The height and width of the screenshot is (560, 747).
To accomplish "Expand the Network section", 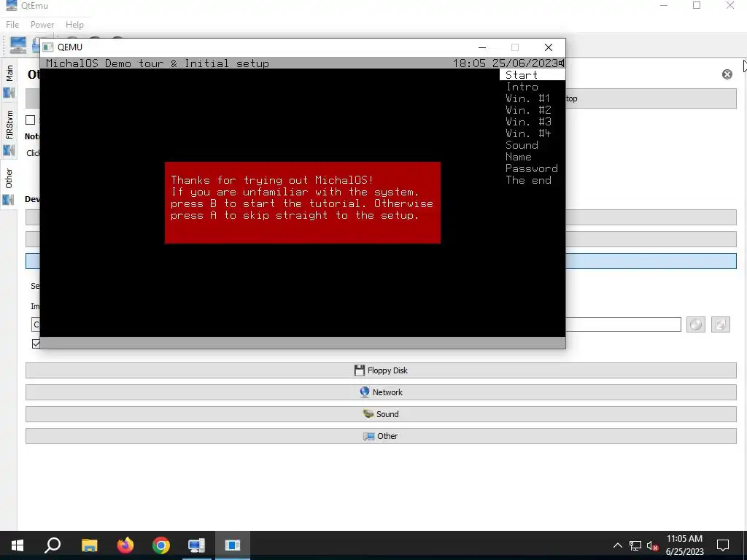I will coord(381,392).
